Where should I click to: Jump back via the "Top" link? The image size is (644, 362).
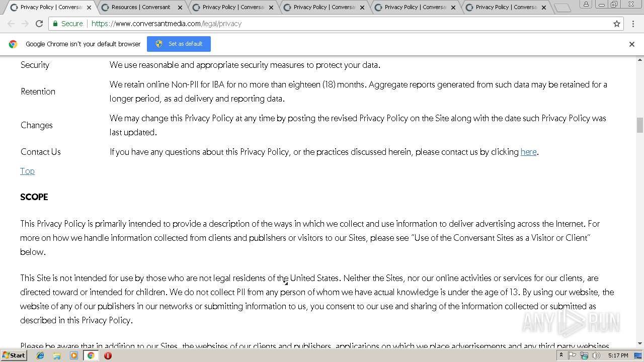(x=27, y=171)
